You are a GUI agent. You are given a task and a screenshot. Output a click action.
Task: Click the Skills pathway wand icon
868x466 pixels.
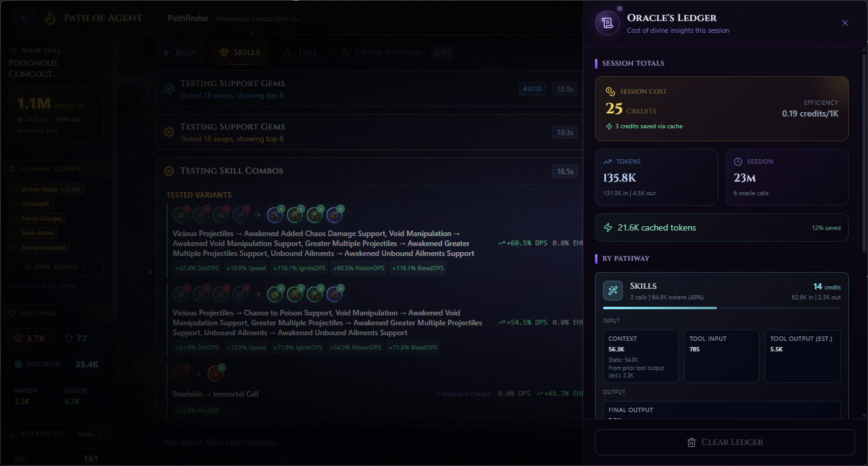pos(613,291)
